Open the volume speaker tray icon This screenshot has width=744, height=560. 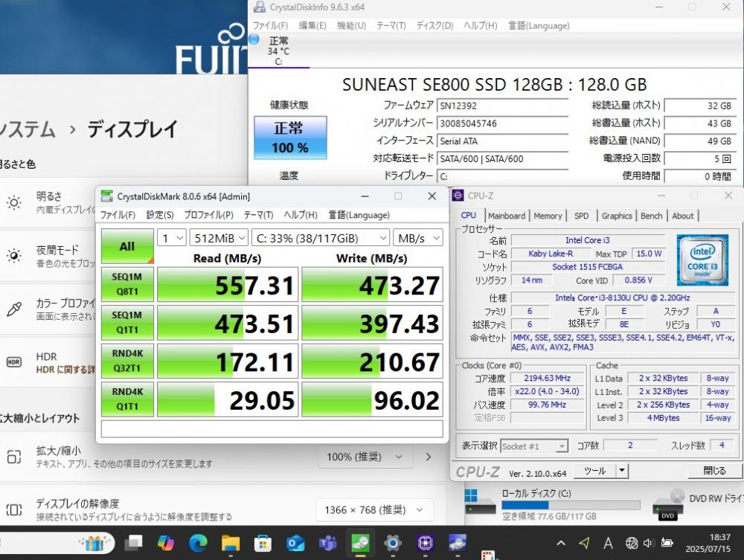click(x=649, y=544)
